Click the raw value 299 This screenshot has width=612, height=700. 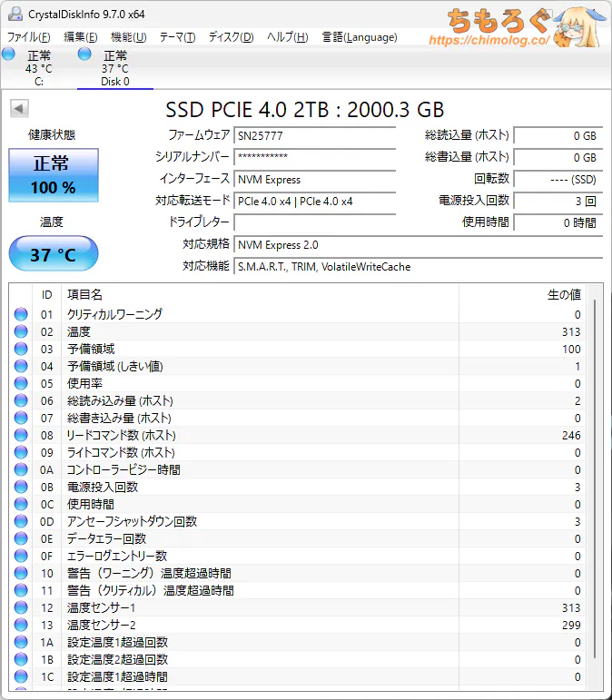click(x=571, y=625)
